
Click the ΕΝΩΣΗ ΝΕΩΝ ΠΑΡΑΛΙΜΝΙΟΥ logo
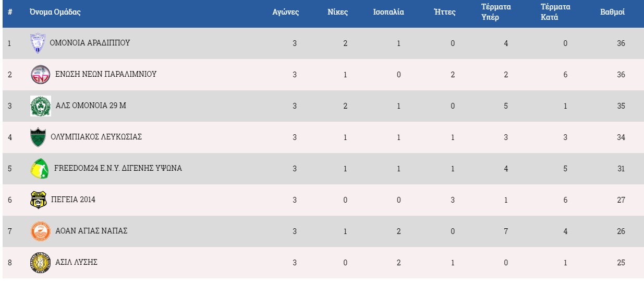pos(41,75)
